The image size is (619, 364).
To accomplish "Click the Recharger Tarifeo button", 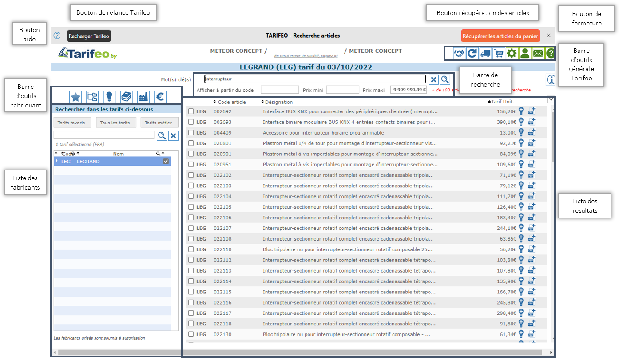I will pyautogui.click(x=89, y=36).
